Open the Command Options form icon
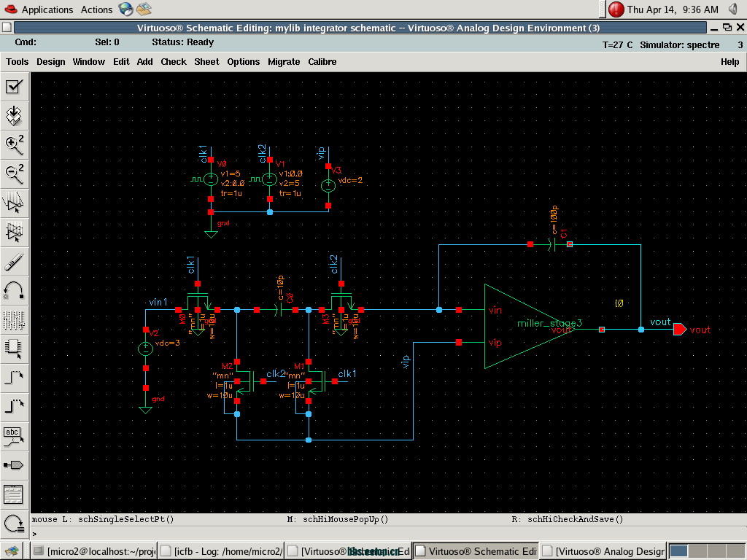The width and height of the screenshot is (747, 560). 15,494
